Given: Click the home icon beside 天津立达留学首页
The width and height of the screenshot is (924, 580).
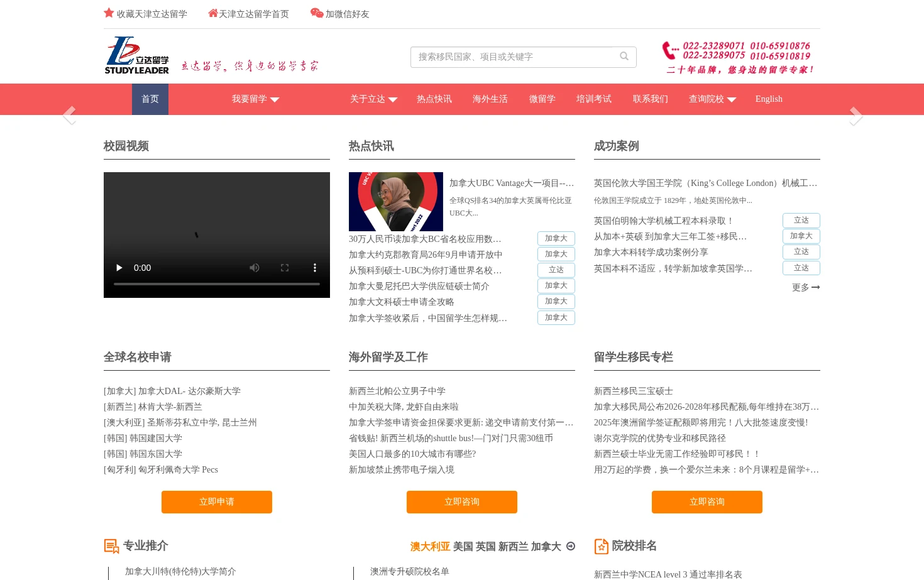Looking at the screenshot, I should point(213,13).
